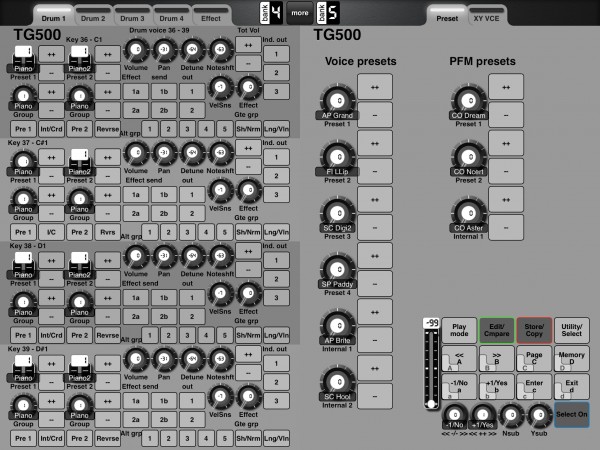Click the Piano2 Preset 2 fader for Key 38

[x=80, y=264]
